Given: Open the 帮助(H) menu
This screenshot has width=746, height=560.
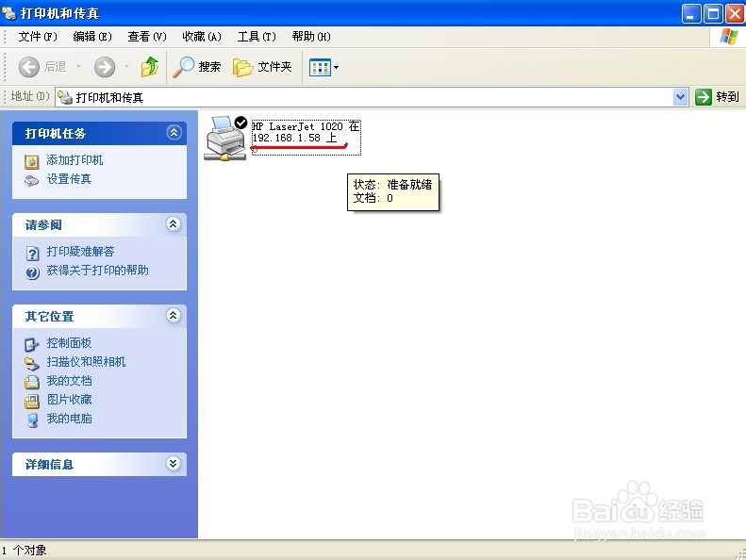Looking at the screenshot, I should (x=311, y=37).
